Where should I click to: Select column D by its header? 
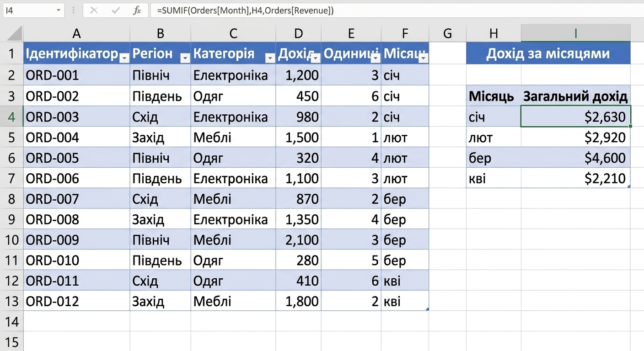click(x=299, y=33)
